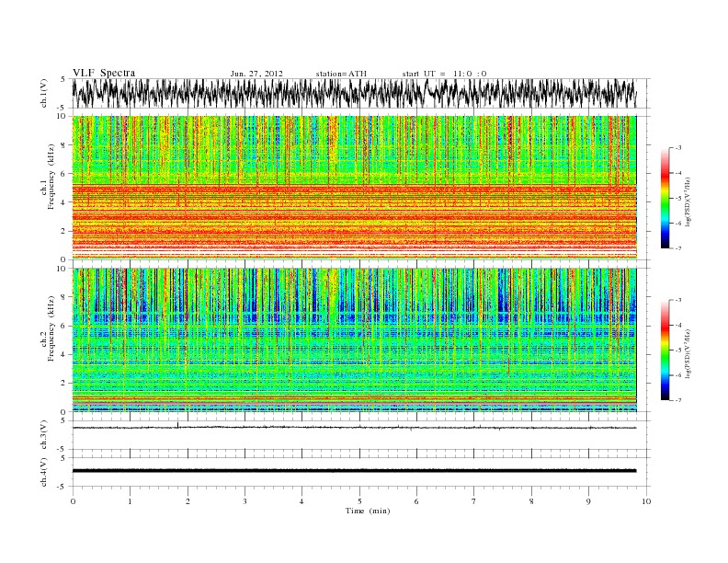Click the "start UT = 11:0 :0" header text
Viewport: 728px width, 563px height.
[444, 74]
